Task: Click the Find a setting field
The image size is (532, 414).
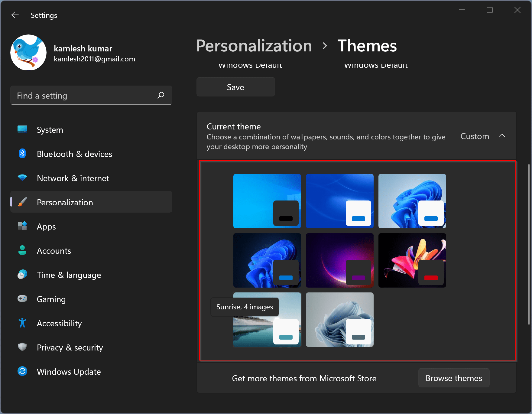Action: coord(91,95)
